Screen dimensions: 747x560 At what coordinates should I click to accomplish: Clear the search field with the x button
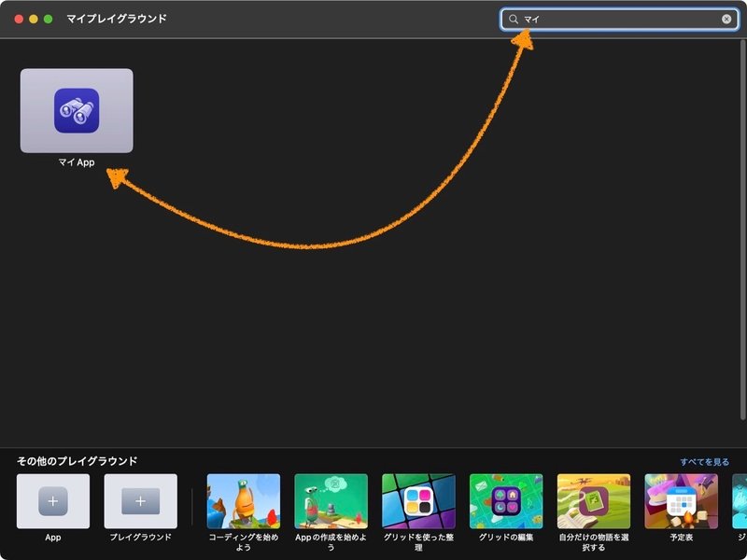726,19
